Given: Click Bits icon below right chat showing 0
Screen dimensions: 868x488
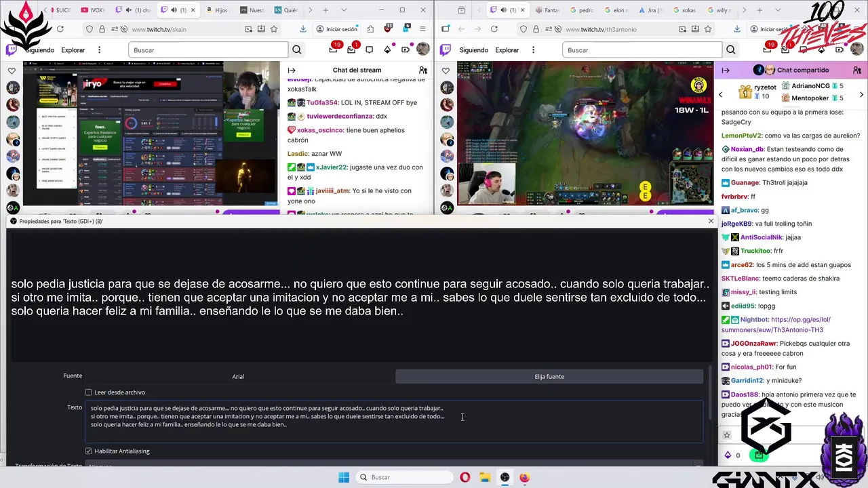Looking at the screenshot, I should [728, 455].
